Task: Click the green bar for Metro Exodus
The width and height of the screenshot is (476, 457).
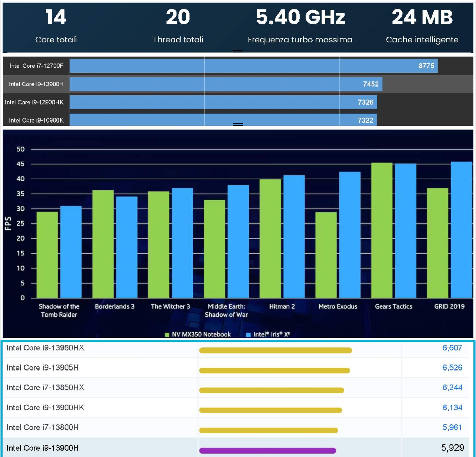Action: [x=326, y=254]
